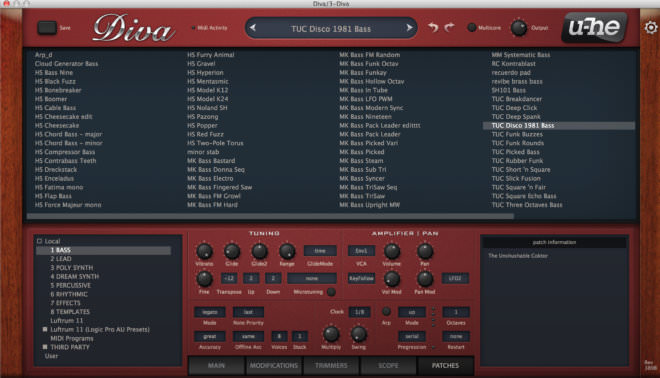Click the patch list horizontal scrollbar
The height and width of the screenshot is (378, 660).
point(270,216)
